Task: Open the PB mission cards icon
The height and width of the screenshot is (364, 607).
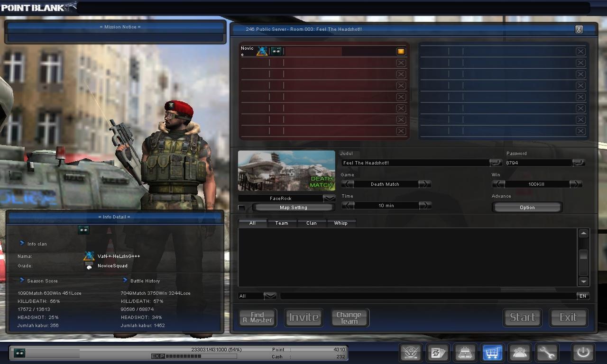Action: point(438,353)
